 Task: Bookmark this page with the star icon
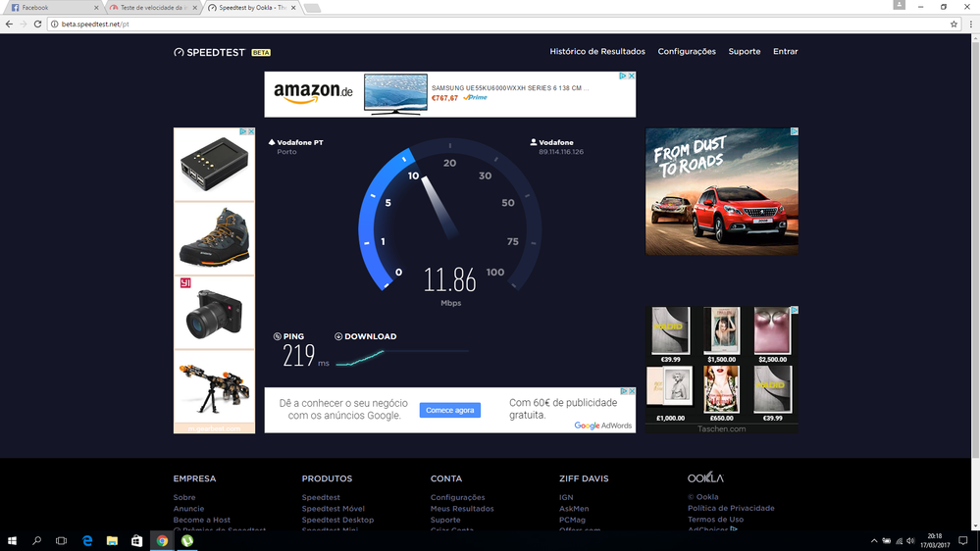pos(954,24)
